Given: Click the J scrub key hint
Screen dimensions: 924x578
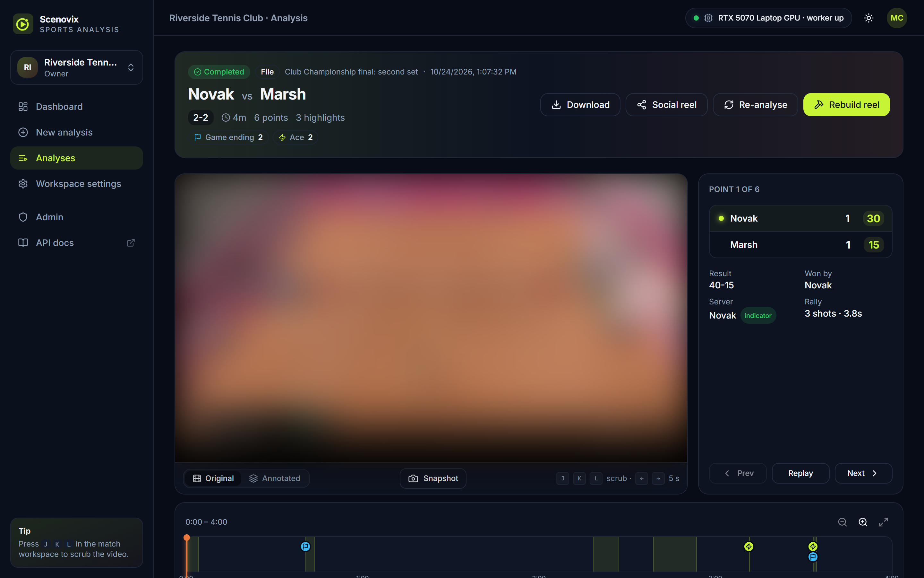Looking at the screenshot, I should (x=562, y=478).
